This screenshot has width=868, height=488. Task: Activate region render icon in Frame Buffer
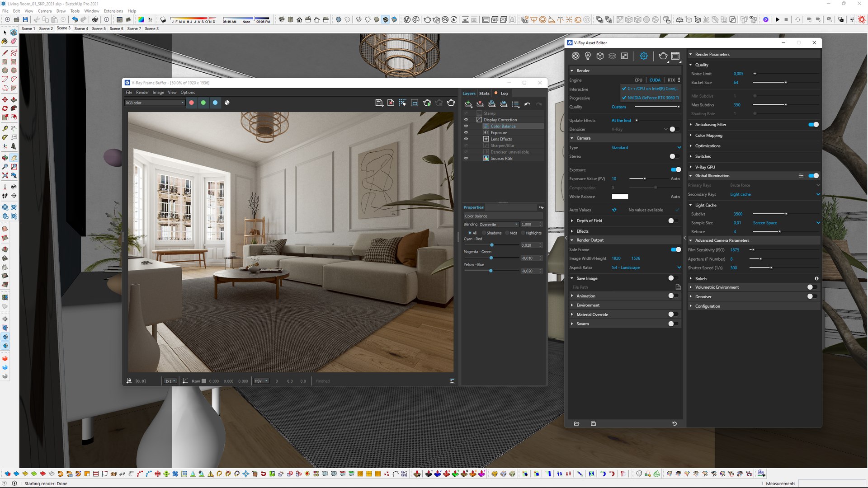click(x=402, y=103)
